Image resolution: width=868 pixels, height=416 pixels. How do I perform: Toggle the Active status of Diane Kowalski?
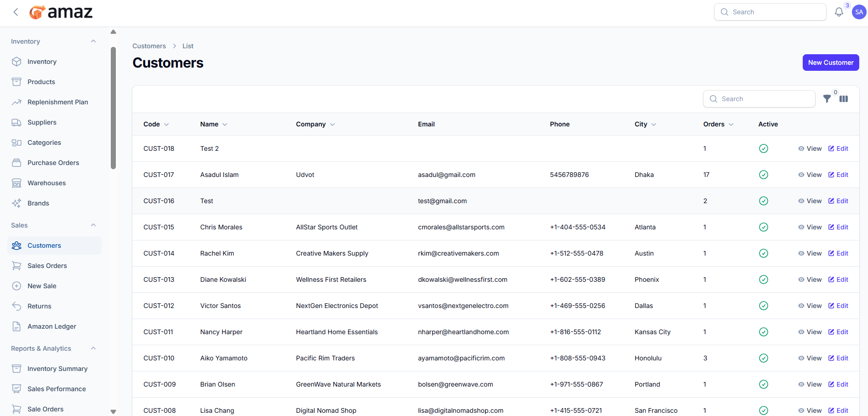764,279
